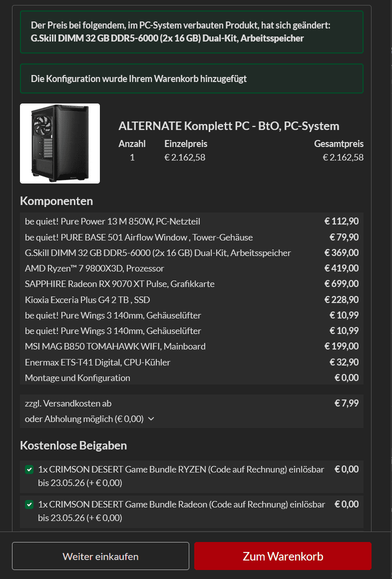Open ALTERNATE Komplett PC product title
392x579 pixels.
coord(229,126)
